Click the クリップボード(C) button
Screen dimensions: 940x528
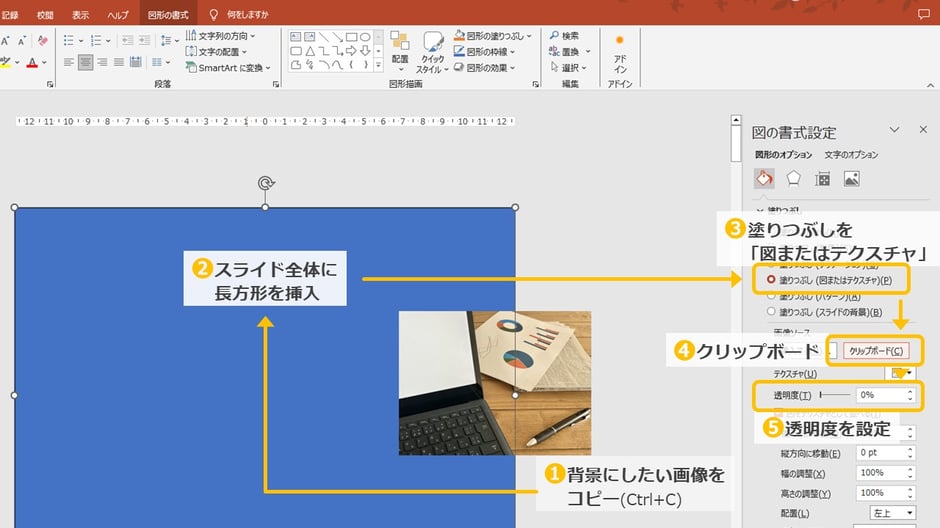tap(876, 351)
